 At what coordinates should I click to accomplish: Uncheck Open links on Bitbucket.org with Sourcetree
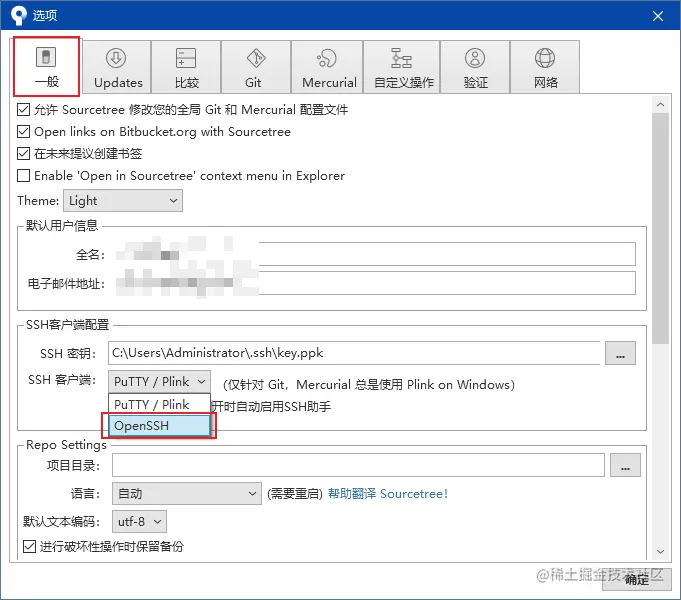[x=23, y=131]
